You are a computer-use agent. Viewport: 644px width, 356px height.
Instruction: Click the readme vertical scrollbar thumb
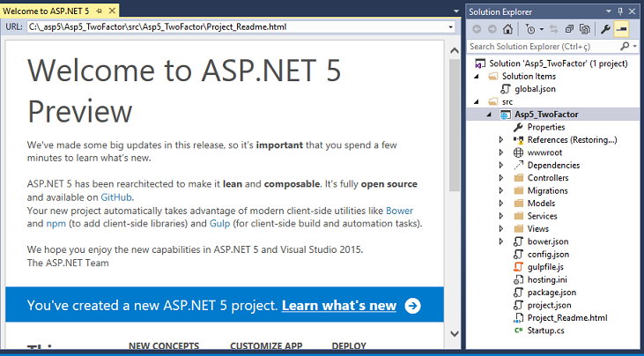[455, 125]
